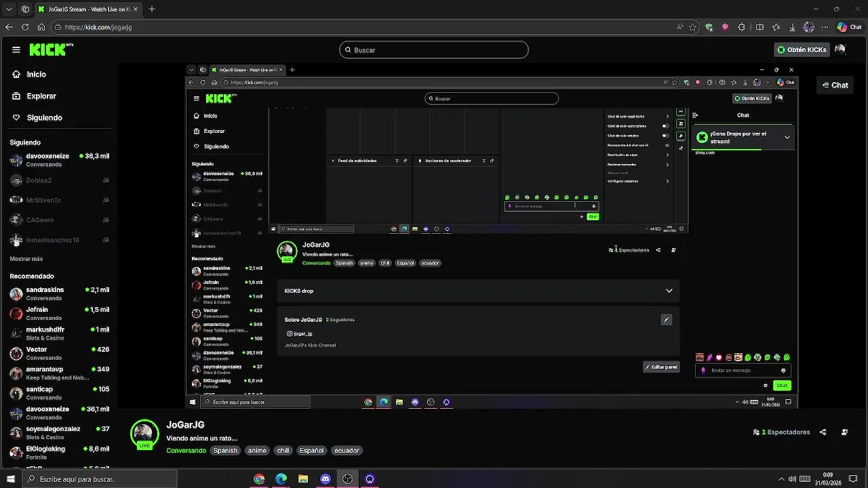Click the chat settings gear beside the streamed Chat button

766,385
